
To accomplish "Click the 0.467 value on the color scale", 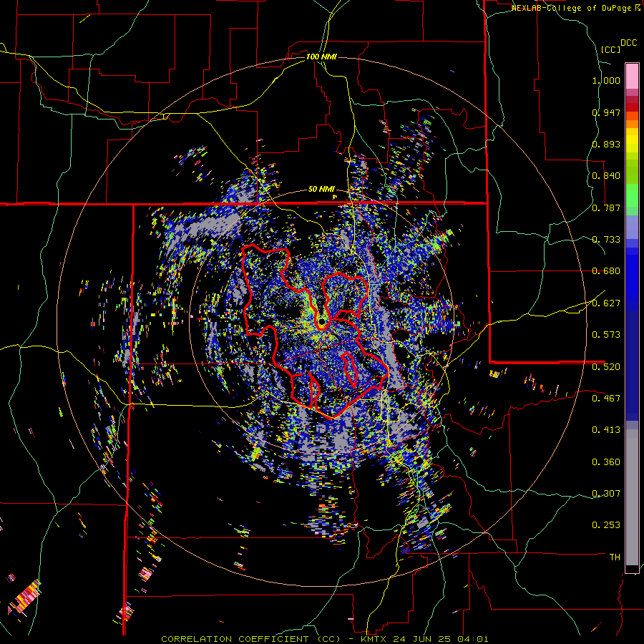I will pos(606,399).
